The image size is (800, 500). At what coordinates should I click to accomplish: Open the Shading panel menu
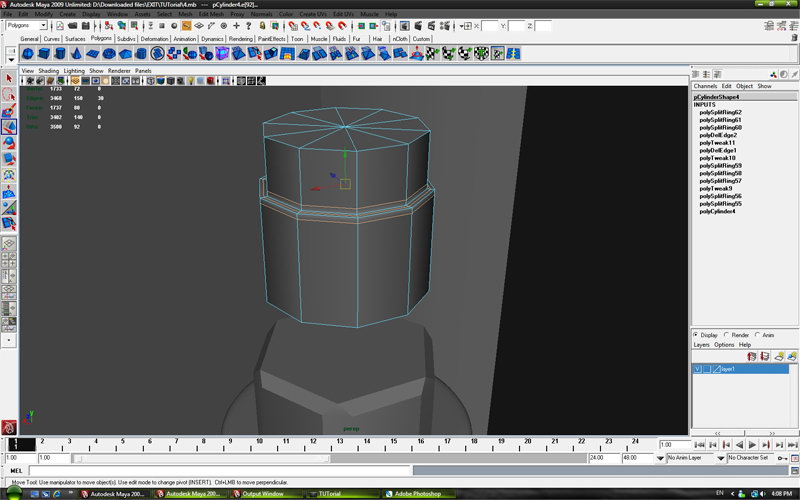pos(47,71)
